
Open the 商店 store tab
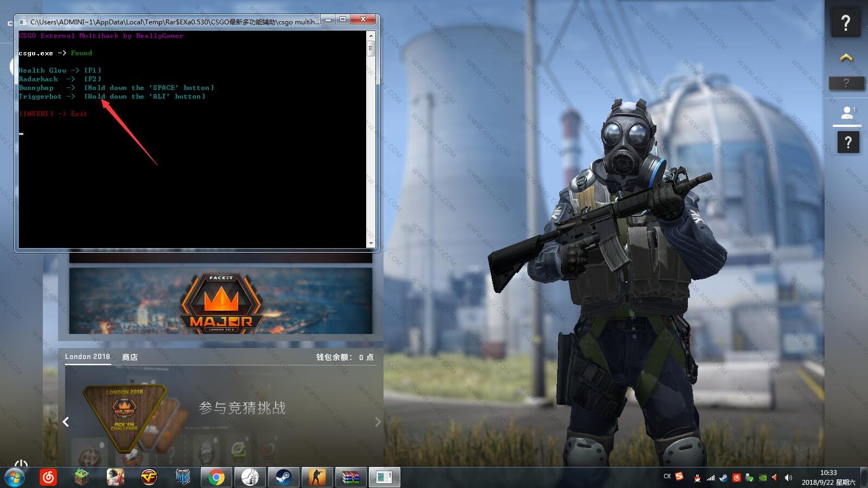tap(130, 357)
